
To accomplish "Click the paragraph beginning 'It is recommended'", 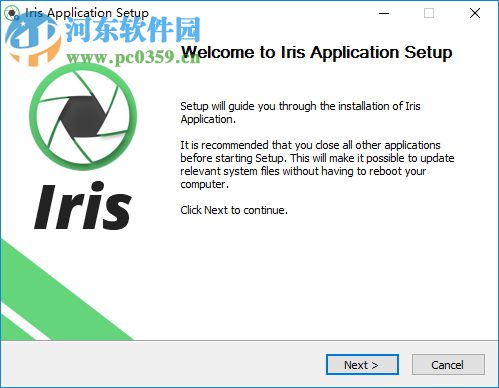I will pyautogui.click(x=317, y=165).
